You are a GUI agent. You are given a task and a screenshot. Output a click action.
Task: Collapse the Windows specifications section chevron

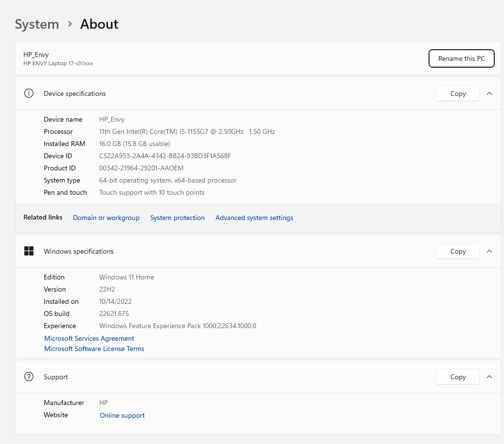[489, 251]
